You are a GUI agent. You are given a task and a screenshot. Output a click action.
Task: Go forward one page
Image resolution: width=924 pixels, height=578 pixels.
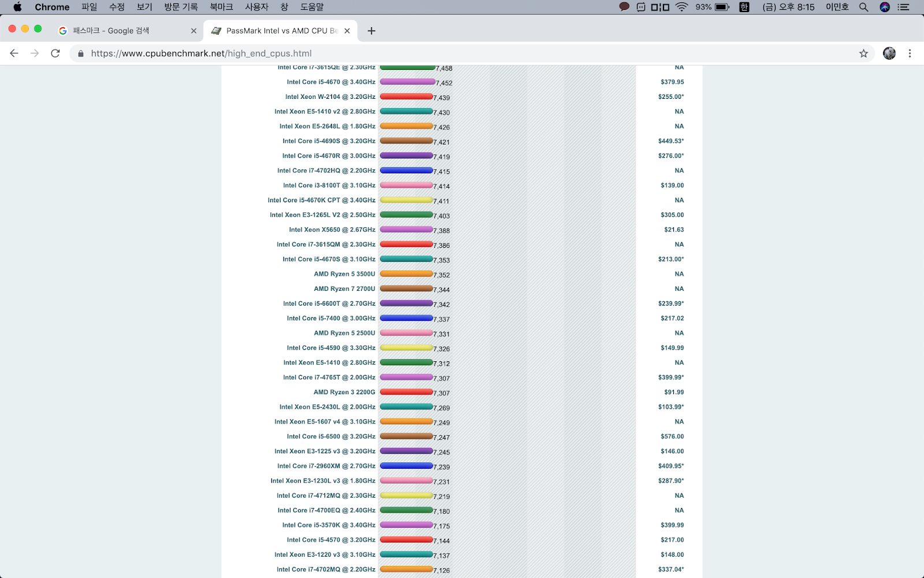35,53
